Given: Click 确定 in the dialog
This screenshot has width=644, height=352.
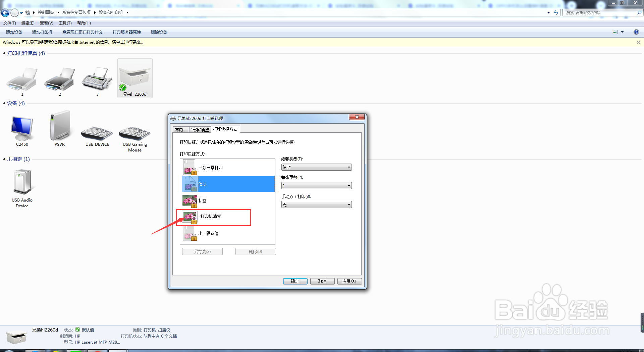Looking at the screenshot, I should (x=295, y=281).
